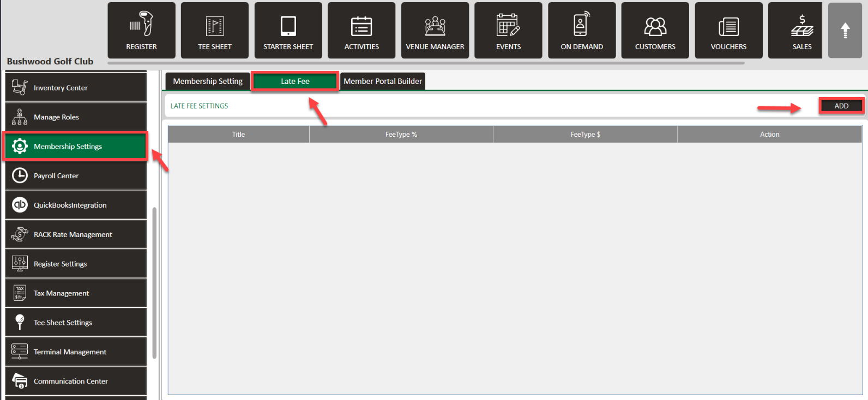Click the QuickBooks qb icon
The width and height of the screenshot is (868, 400).
tap(20, 205)
